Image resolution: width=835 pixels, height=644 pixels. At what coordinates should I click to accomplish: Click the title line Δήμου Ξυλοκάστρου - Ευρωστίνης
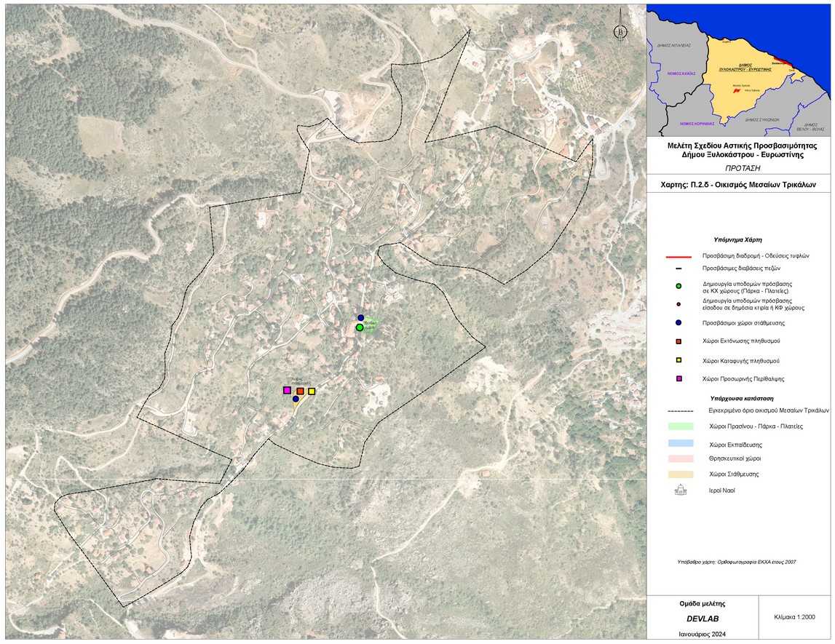[743, 155]
